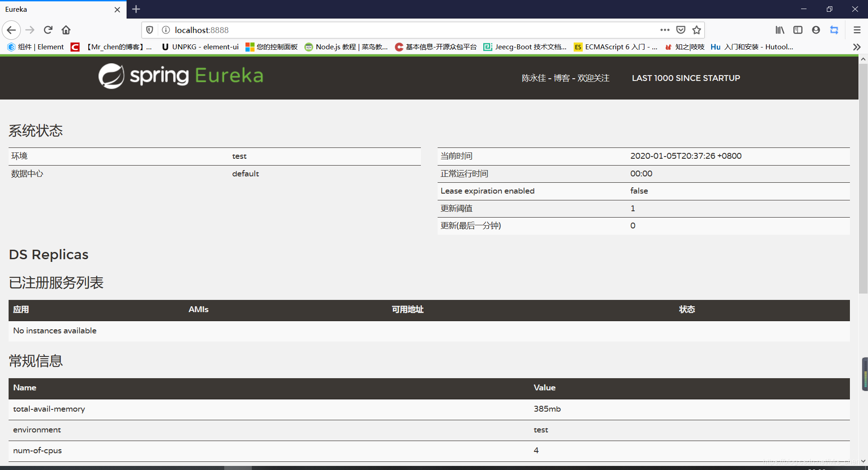The width and height of the screenshot is (868, 470).
Task: Click the 数据中心 default value
Action: 245,174
